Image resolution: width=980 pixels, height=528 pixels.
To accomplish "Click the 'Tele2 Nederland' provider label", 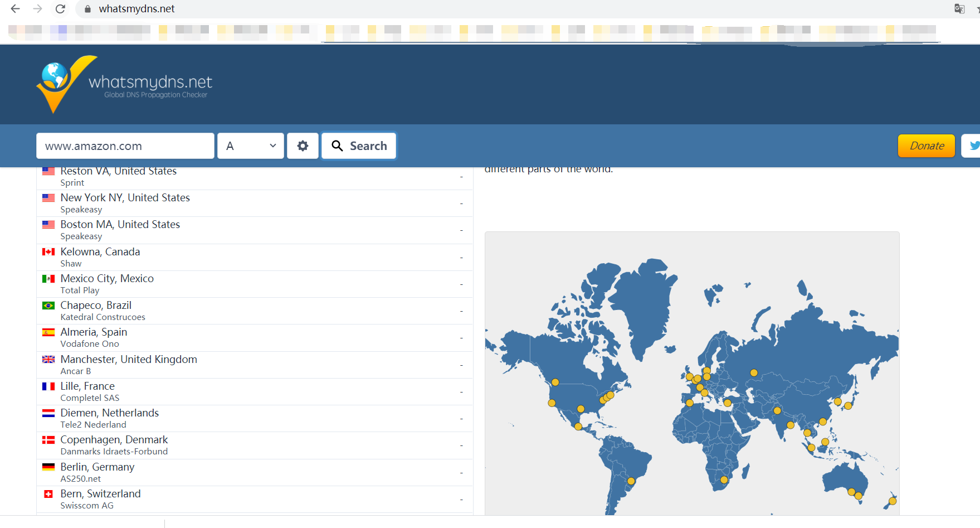I will (x=94, y=425).
